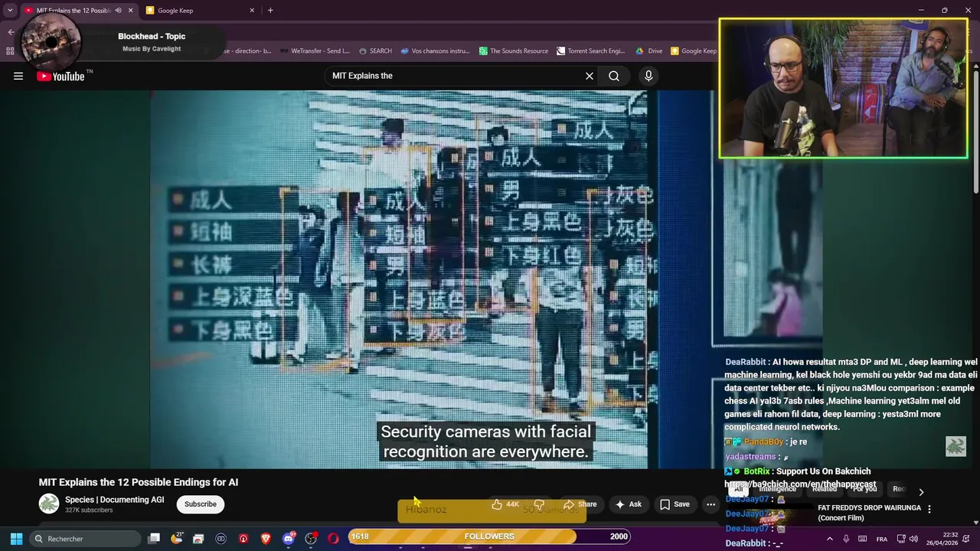The width and height of the screenshot is (980, 551).
Task: Close the Google Keep tab
Action: point(252,11)
